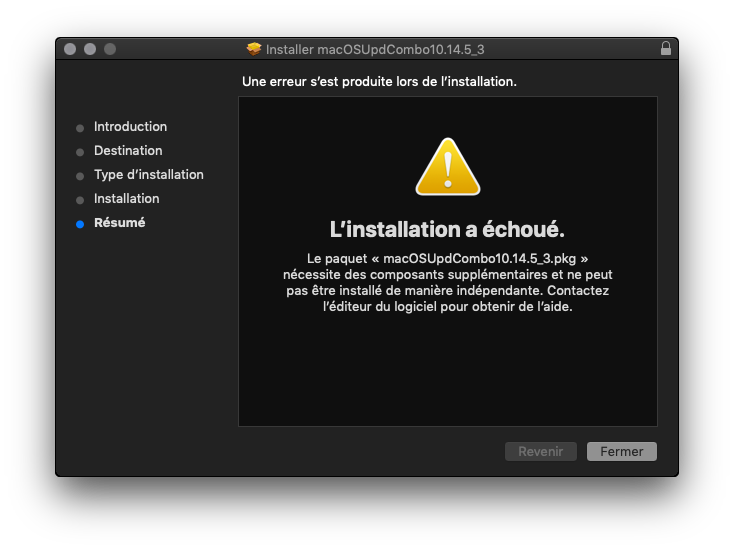Click the package icon in title bar
Image resolution: width=734 pixels, height=550 pixels.
254,49
